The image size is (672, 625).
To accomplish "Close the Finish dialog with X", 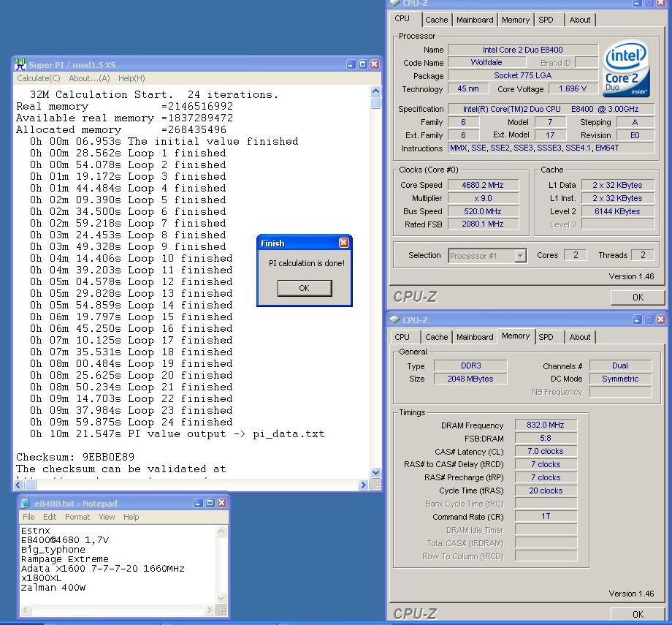I will [x=344, y=243].
